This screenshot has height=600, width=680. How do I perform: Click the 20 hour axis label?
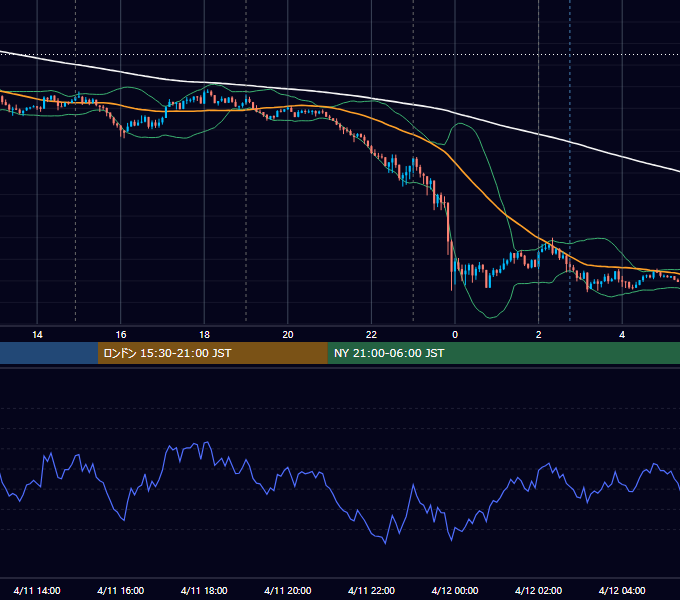pyautogui.click(x=288, y=335)
